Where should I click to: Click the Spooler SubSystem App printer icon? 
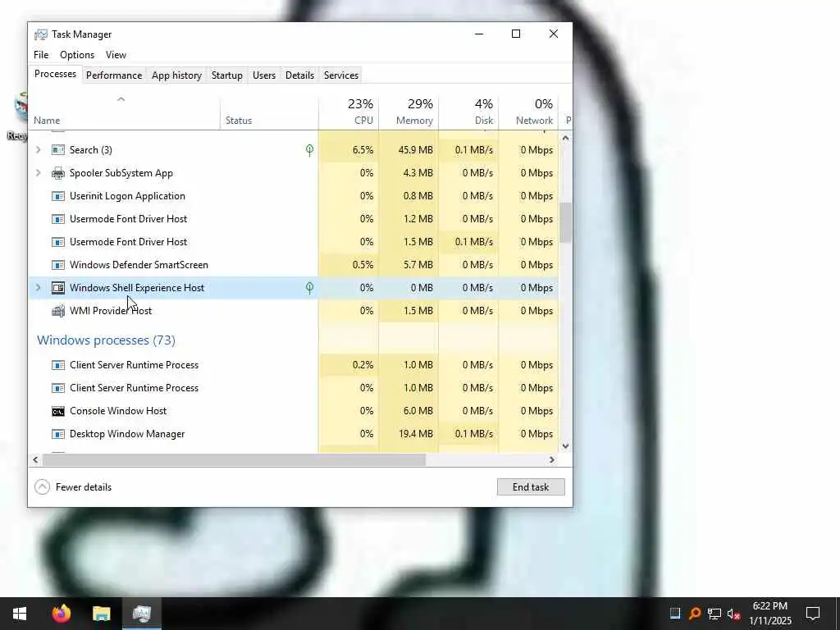coord(58,173)
